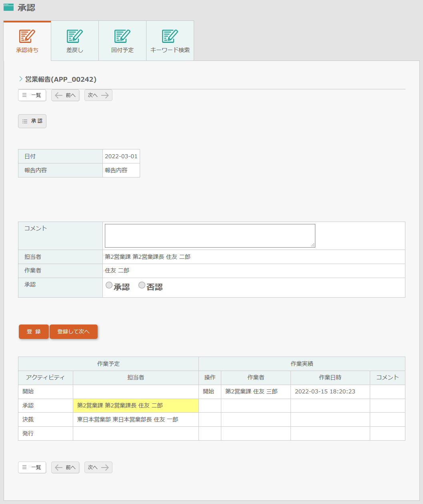Image resolution: width=423 pixels, height=504 pixels.
Task: Click the コメント field label in the form
Action: pyautogui.click(x=36, y=228)
